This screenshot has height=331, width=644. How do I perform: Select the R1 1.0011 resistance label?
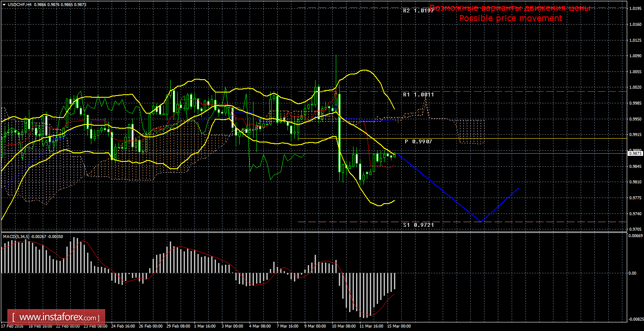[418, 94]
